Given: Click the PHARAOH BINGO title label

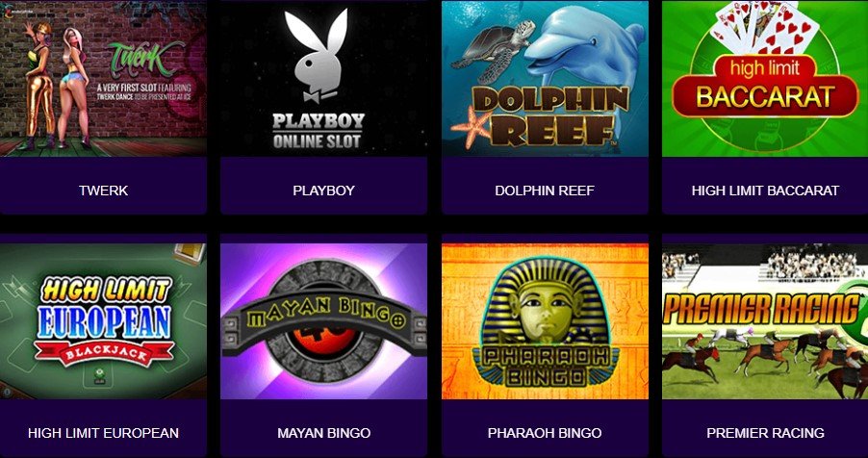Looking at the screenshot, I should 545,433.
